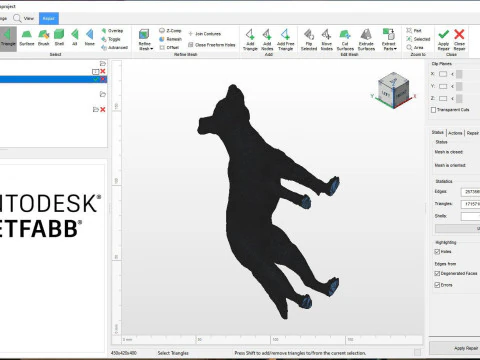The width and height of the screenshot is (480, 360).
Task: Uncheck Degenerated Faces checkbox
Action: pos(437,273)
